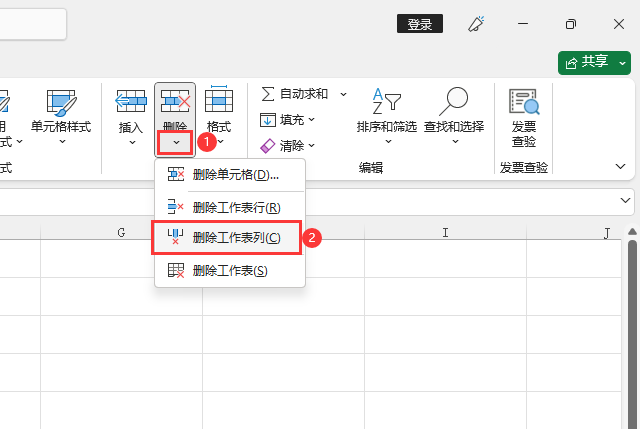Click the Delete cells icon in ribbon
The width and height of the screenshot is (640, 429).
pos(175,102)
